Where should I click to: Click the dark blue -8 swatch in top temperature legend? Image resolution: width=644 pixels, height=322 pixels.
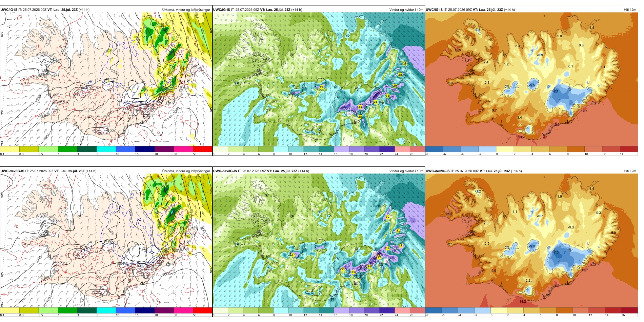click(434, 149)
